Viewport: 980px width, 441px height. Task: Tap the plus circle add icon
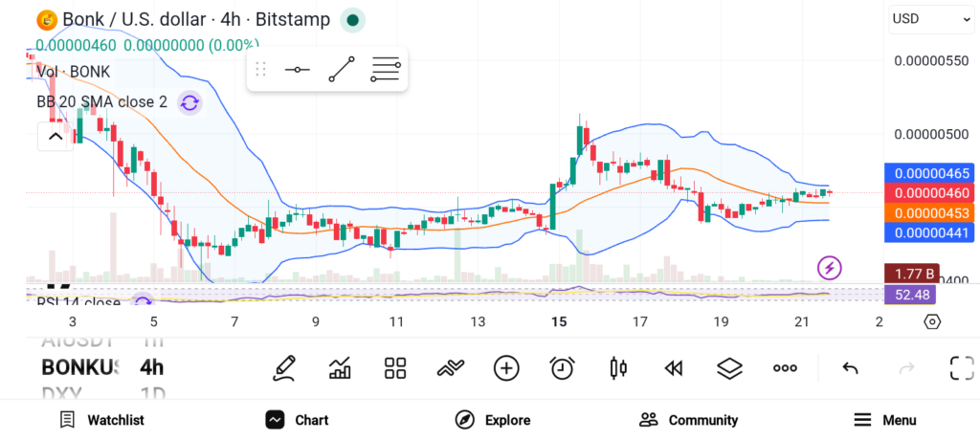[506, 368]
